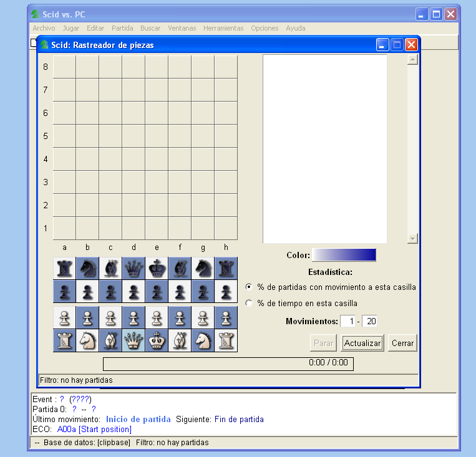Click the empty e4 square on board

(x=157, y=159)
